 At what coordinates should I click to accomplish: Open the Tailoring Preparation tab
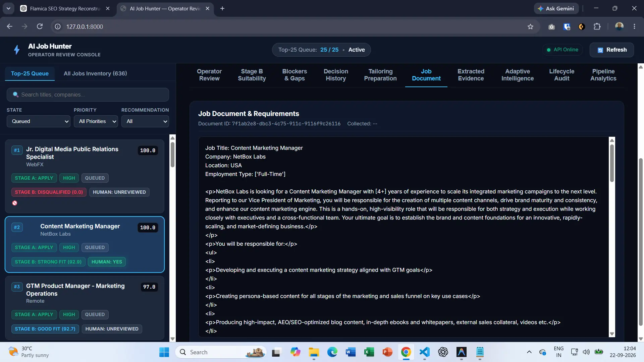click(x=380, y=75)
